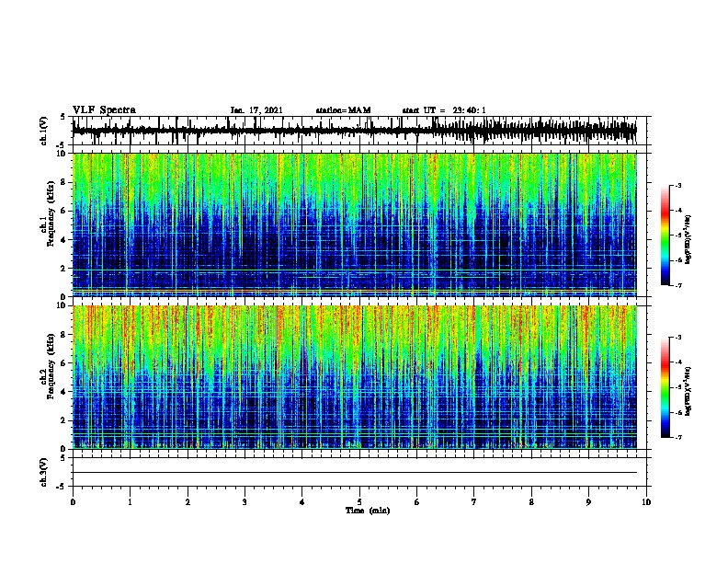Click the flat line in the ch.3 panel
This screenshot has width=728, height=563.
pyautogui.click(x=355, y=473)
